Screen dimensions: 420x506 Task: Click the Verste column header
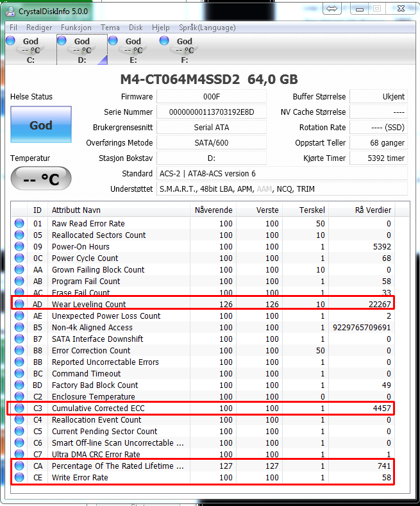(x=260, y=210)
